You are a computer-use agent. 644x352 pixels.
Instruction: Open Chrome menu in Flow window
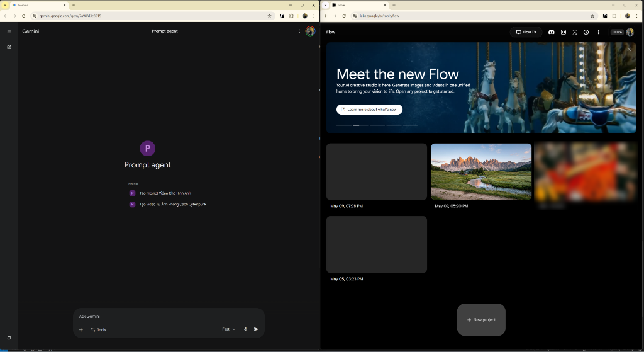tap(637, 16)
